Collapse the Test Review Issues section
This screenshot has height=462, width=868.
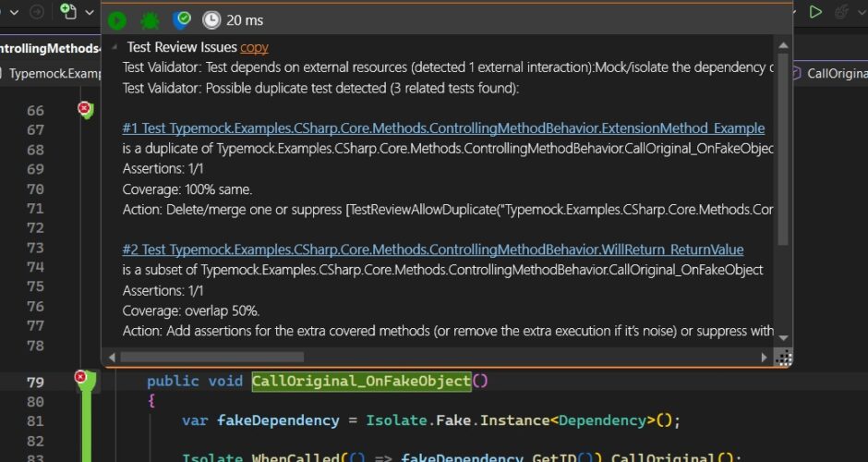point(114,48)
